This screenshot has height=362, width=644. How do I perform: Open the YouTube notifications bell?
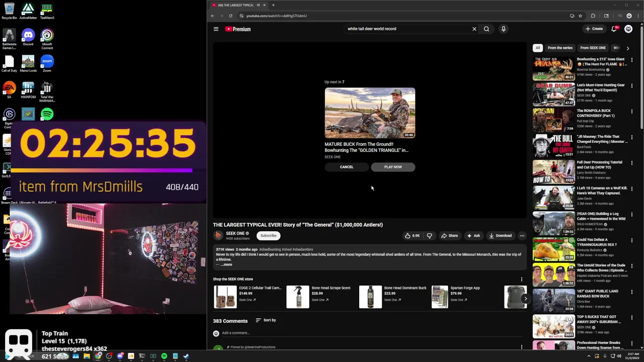(614, 29)
